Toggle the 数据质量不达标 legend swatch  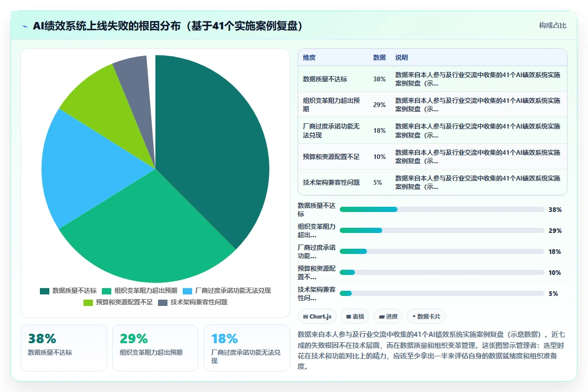(x=45, y=291)
